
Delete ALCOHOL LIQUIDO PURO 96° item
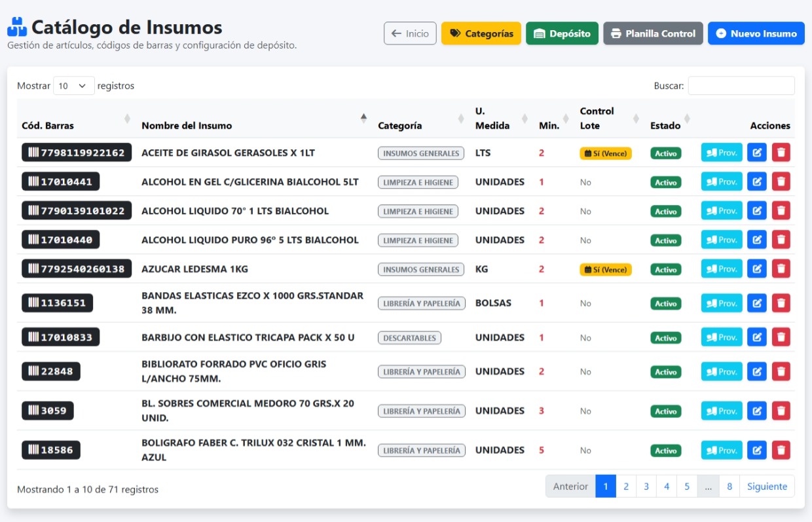781,240
